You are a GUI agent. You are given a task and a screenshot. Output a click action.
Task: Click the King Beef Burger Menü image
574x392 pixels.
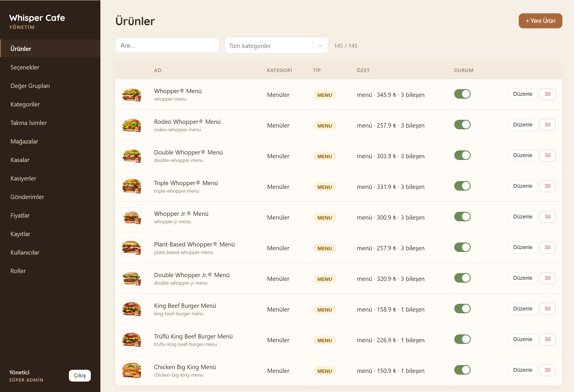click(x=132, y=309)
